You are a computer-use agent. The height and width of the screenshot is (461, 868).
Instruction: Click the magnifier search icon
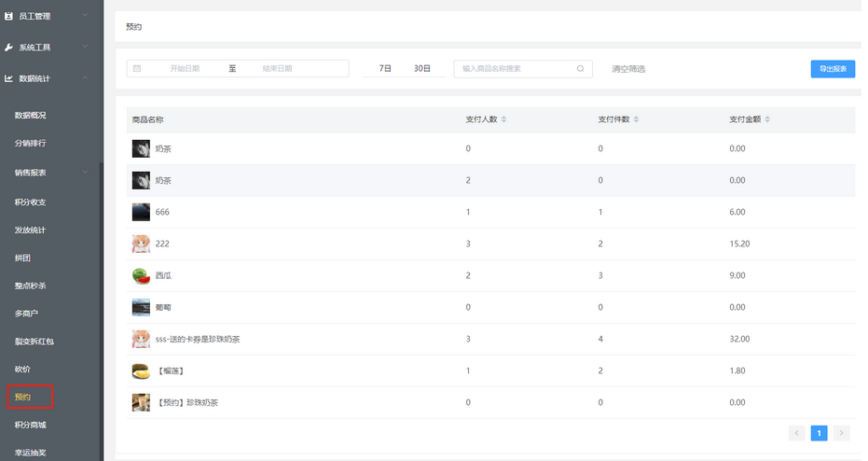point(580,69)
